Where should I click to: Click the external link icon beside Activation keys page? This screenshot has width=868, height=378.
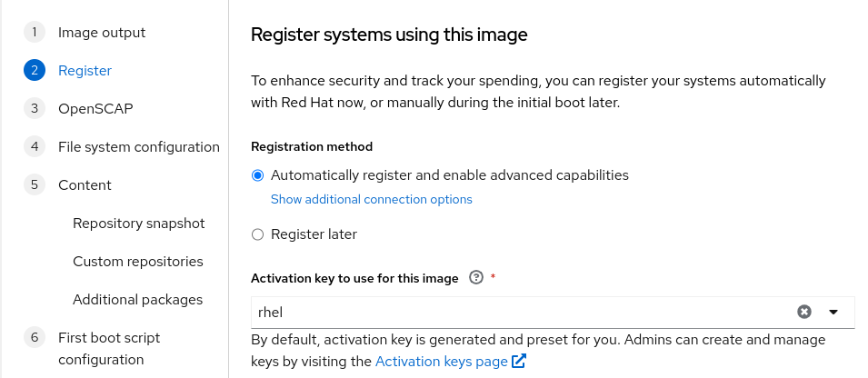[519, 362]
